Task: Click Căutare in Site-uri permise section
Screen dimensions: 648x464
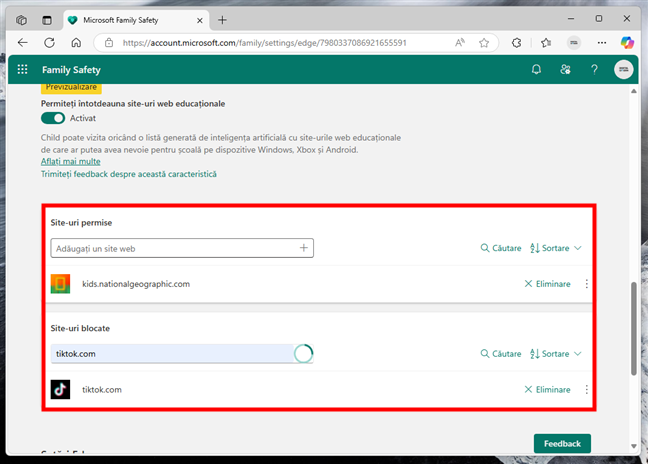Action: [x=501, y=248]
